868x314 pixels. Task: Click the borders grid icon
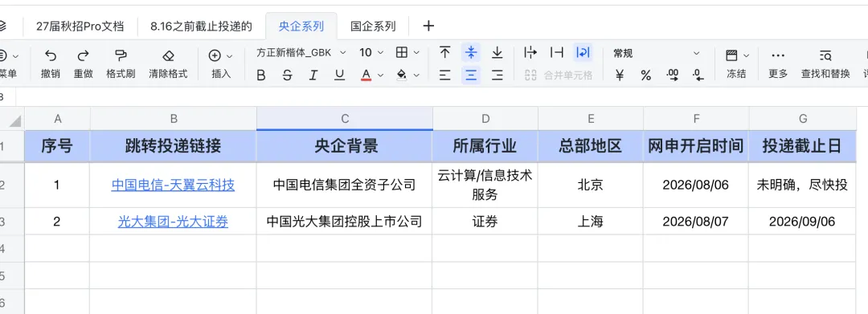coord(402,52)
